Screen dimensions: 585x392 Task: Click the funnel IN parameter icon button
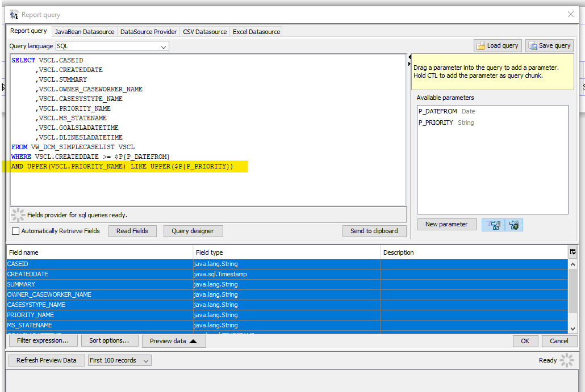493,225
